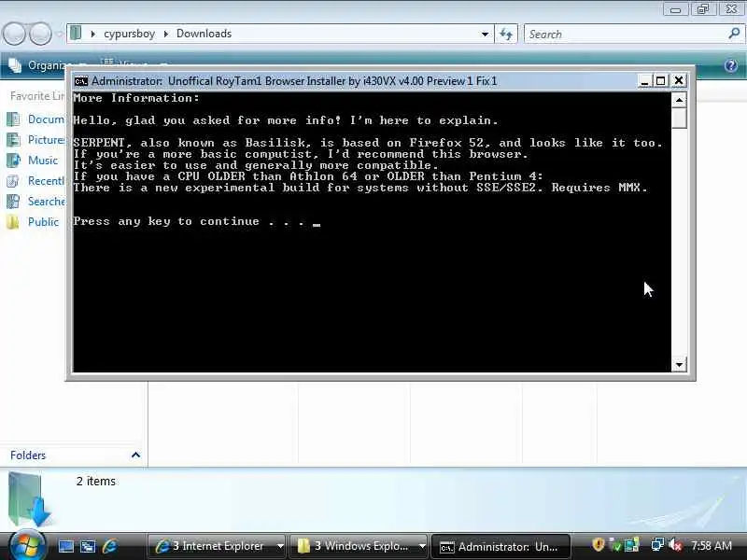Close the installer console window

(x=679, y=81)
